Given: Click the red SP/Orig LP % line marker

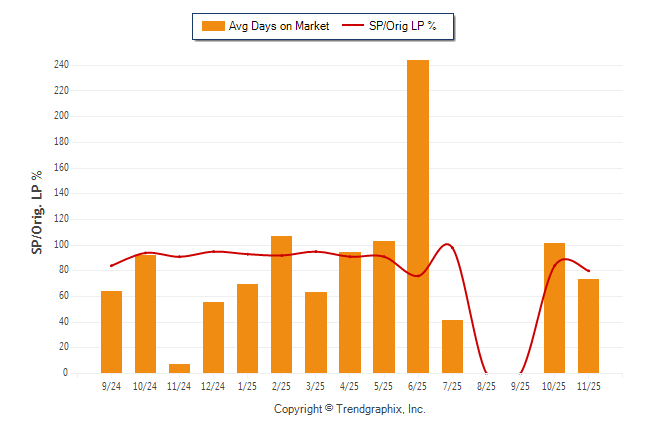Looking at the screenshot, I should click(x=354, y=26).
